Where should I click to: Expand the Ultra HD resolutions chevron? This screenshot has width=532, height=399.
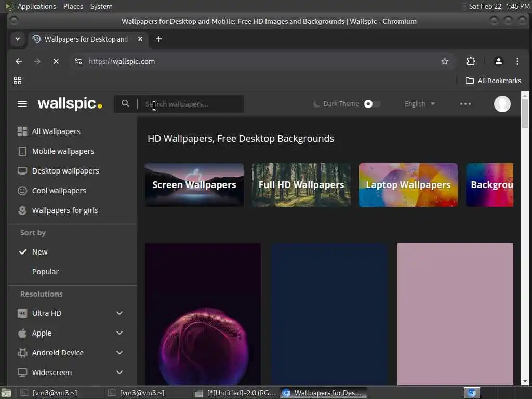click(x=119, y=313)
